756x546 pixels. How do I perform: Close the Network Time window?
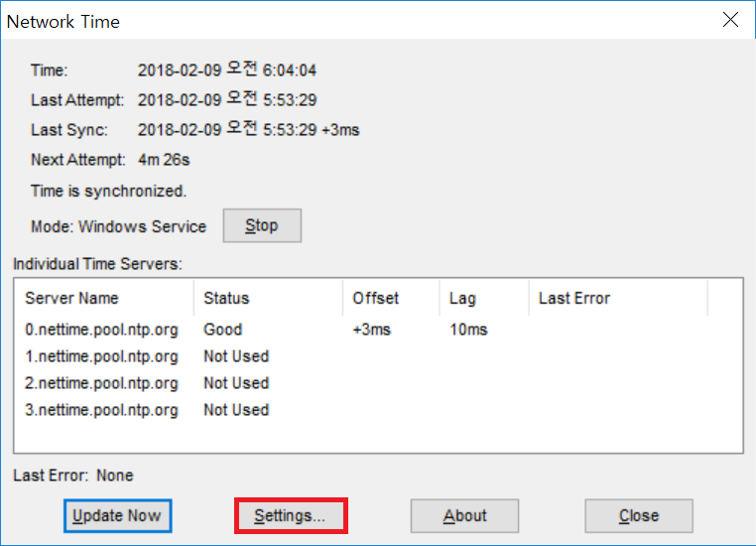point(730,20)
